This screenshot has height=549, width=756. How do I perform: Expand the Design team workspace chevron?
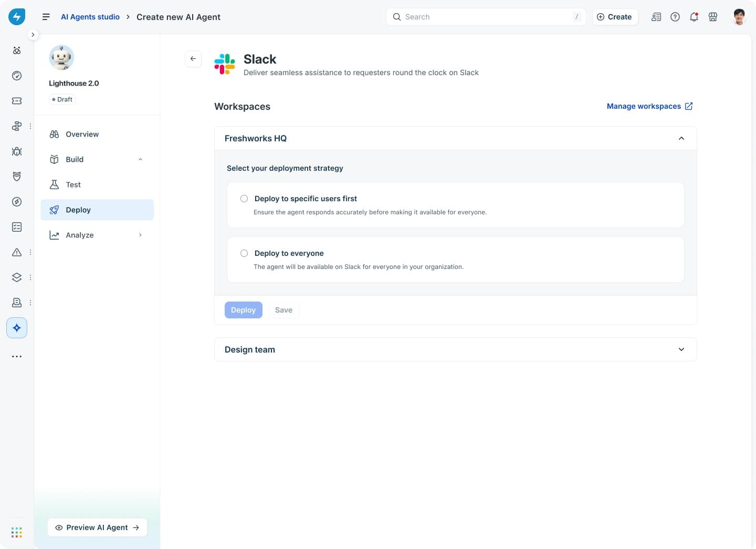[681, 349]
